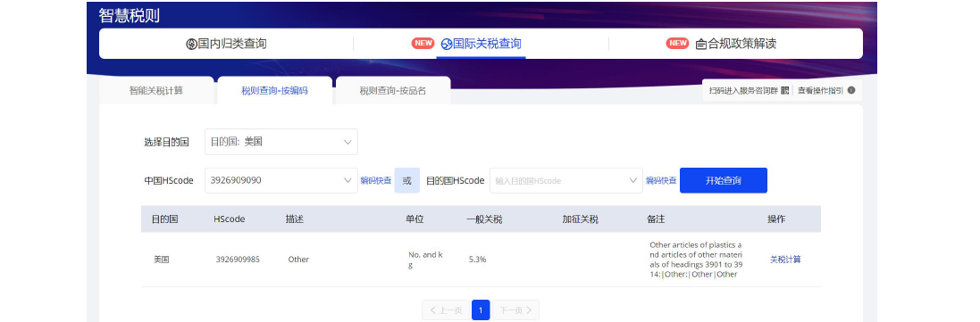Screen dimensions: 980x322
Task: Open 关税计算 link in result row
Action: coord(785,260)
